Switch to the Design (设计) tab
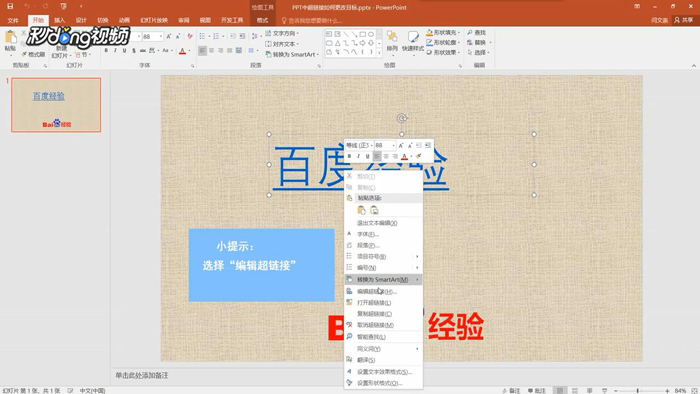The height and width of the screenshot is (394, 700). pyautogui.click(x=81, y=20)
